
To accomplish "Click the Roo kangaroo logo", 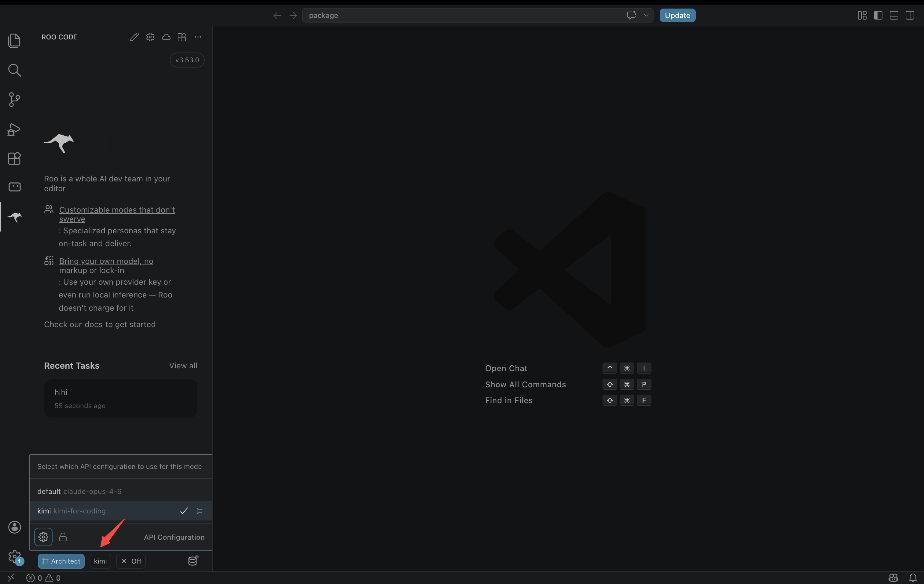I will pyautogui.click(x=59, y=144).
